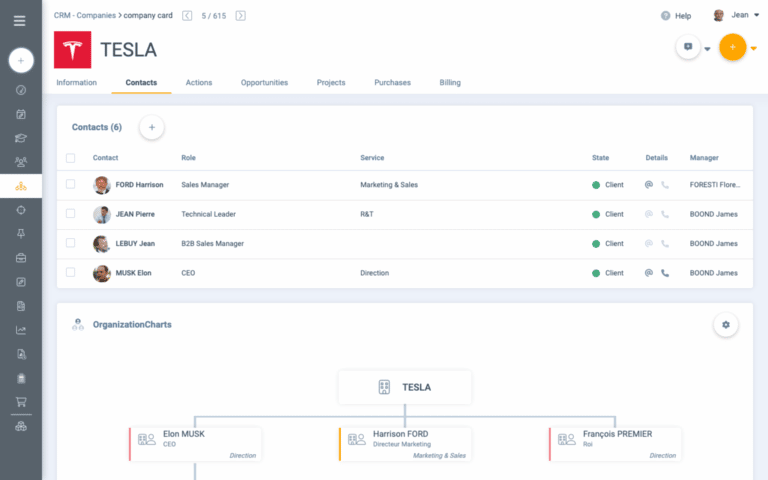Check the MUSK Elon row checkbox
Image resolution: width=768 pixels, height=480 pixels.
click(x=71, y=272)
